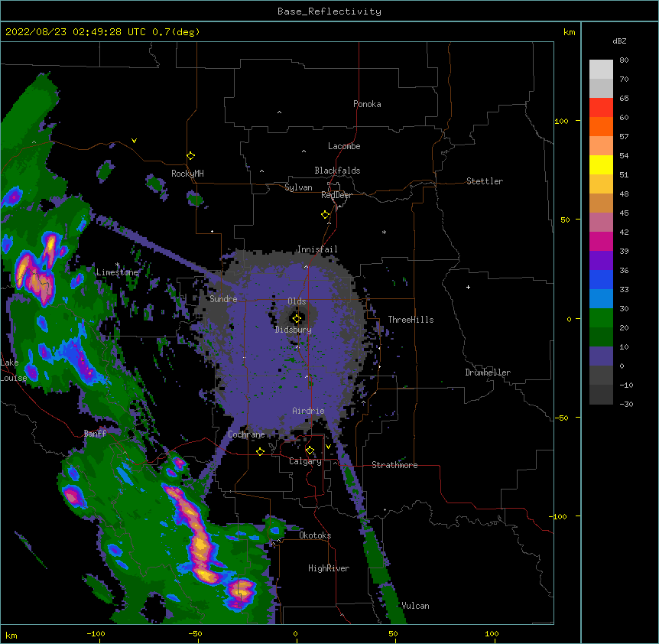659x644 pixels.
Task: Click the km unit label at bottom left
Action: click(11, 636)
